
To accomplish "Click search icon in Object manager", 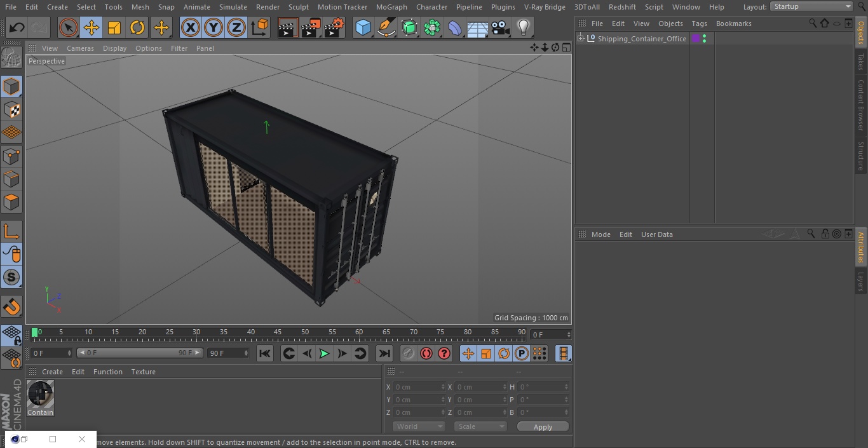I will click(x=812, y=23).
